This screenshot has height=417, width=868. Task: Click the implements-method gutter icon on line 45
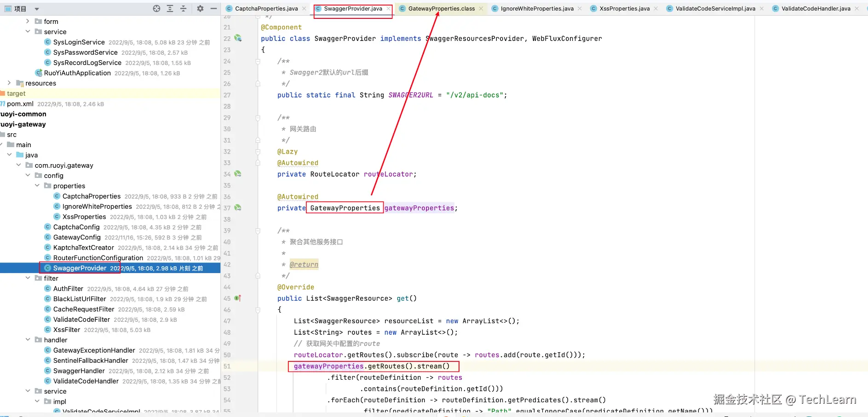tap(238, 298)
